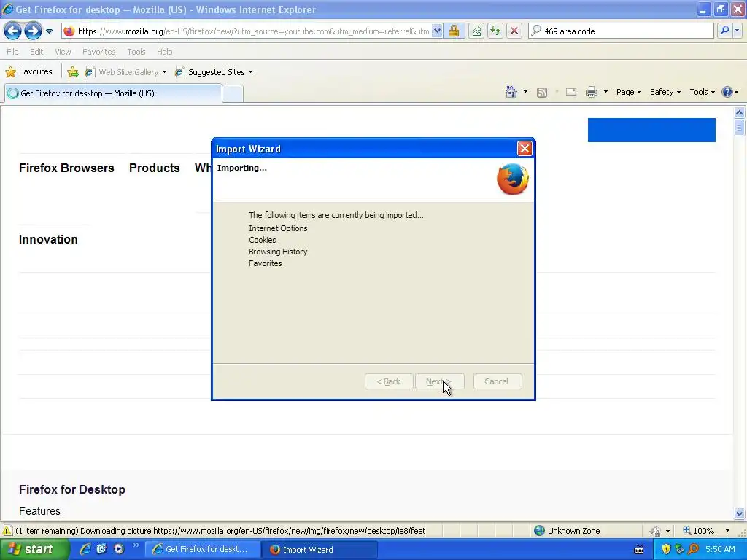This screenshot has height=560, width=747.
Task: Click the Read Mail icon
Action: [571, 92]
